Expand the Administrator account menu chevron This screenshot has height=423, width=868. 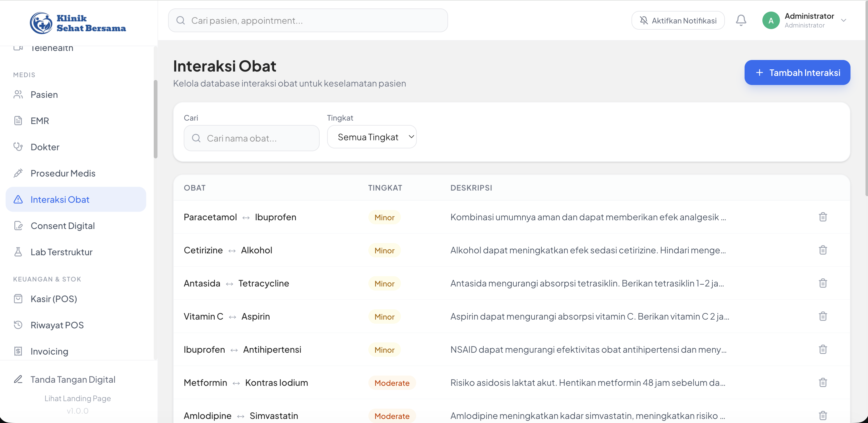point(843,21)
